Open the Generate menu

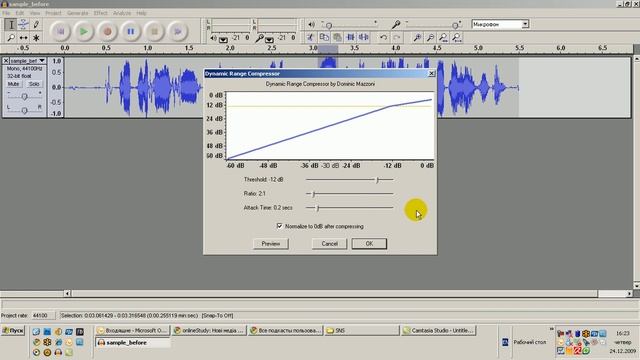click(78, 13)
